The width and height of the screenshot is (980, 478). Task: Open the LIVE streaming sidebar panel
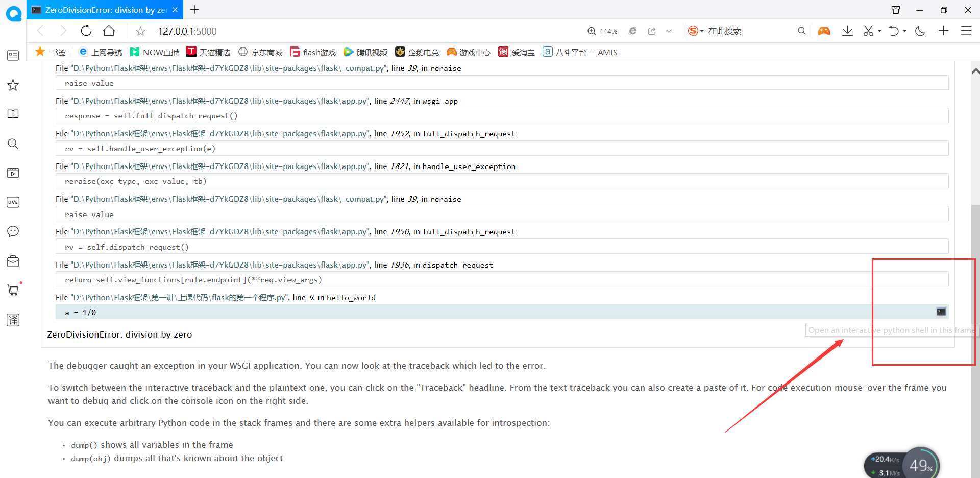(13, 202)
